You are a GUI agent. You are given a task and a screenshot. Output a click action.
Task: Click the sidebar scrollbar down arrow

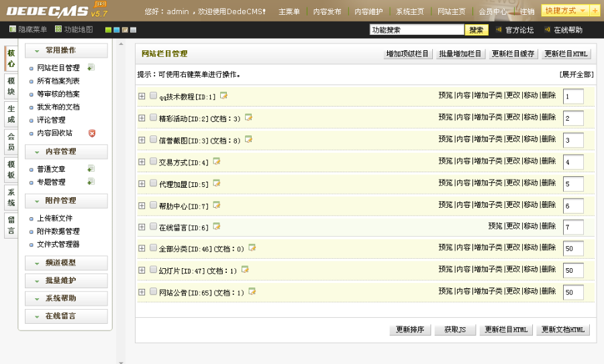[121, 362]
